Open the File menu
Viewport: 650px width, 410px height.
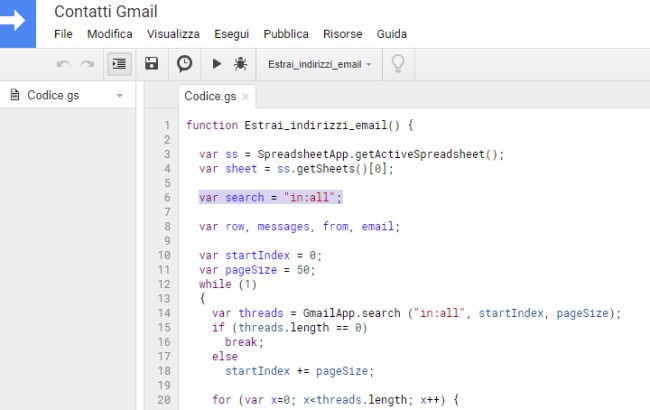pyautogui.click(x=63, y=34)
